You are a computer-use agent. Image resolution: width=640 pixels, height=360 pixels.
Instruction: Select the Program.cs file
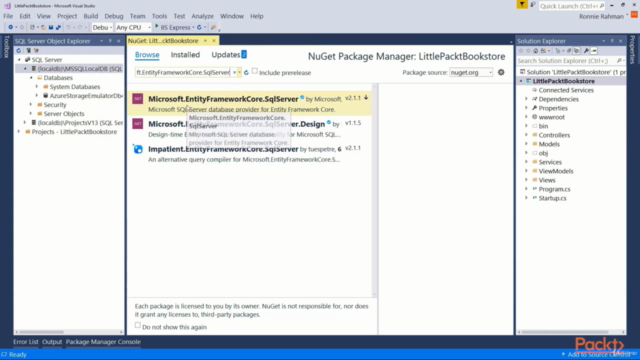tap(554, 189)
